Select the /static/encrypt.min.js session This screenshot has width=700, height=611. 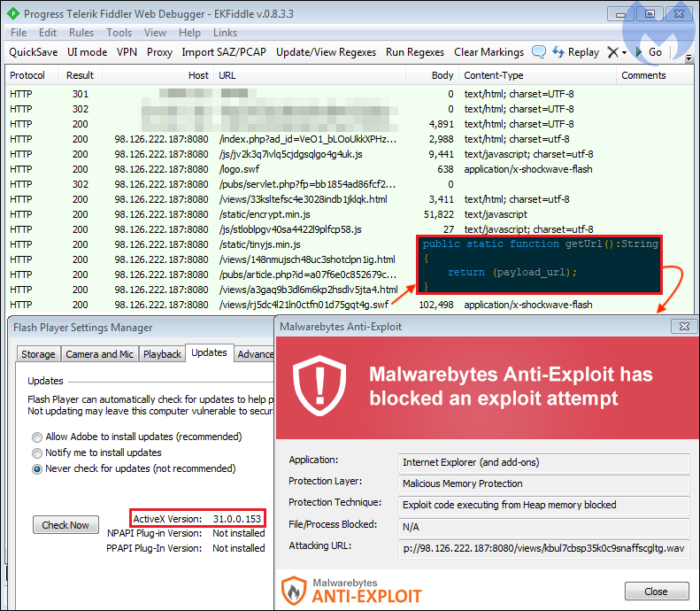point(350,214)
